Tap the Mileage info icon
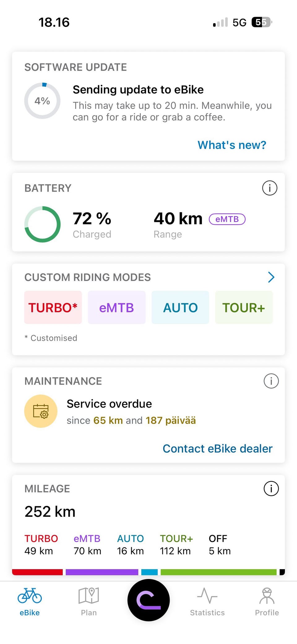Image resolution: width=297 pixels, height=644 pixels. click(271, 489)
